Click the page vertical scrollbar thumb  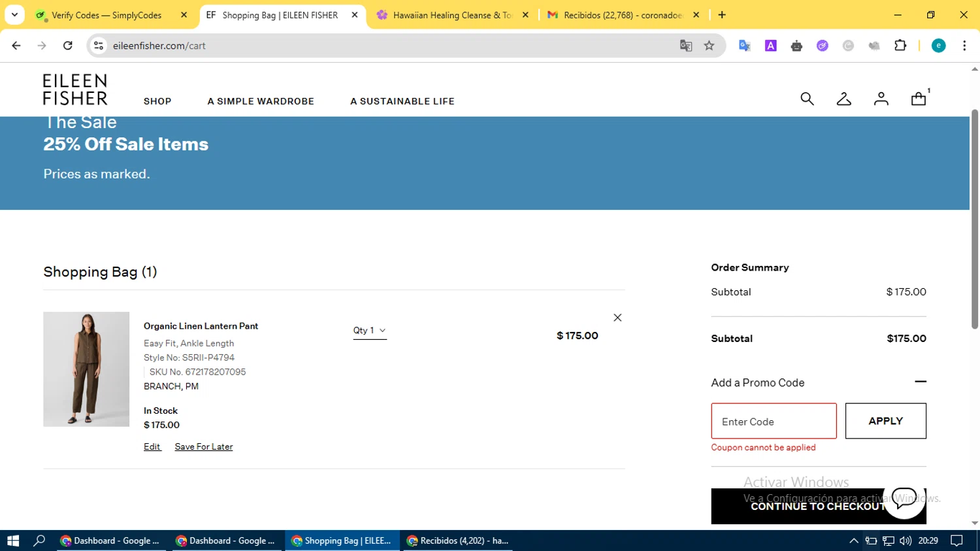pyautogui.click(x=974, y=219)
